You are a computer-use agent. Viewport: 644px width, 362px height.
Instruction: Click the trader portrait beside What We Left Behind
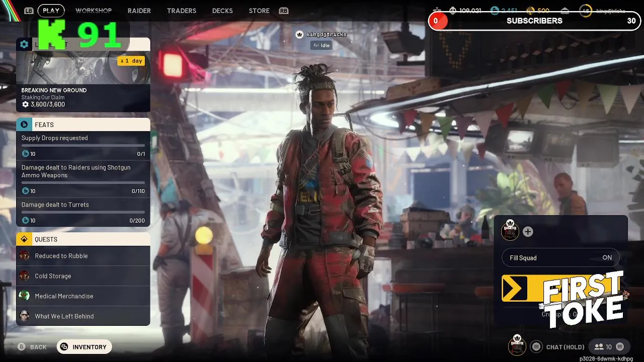tap(24, 316)
